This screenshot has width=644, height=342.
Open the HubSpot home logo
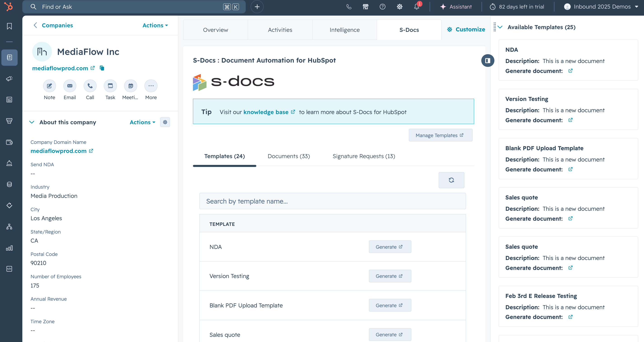pos(9,7)
